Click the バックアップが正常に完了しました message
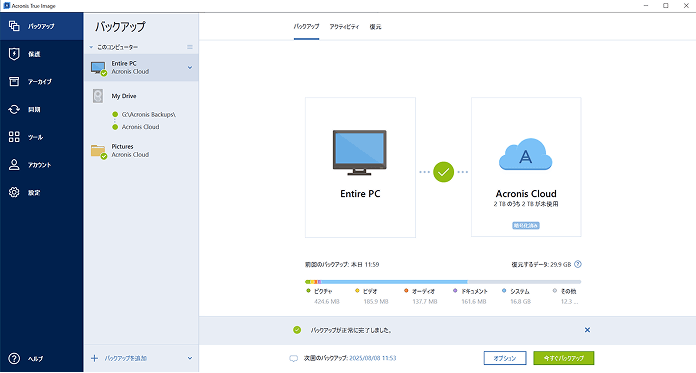The height and width of the screenshot is (373, 696). [351, 330]
